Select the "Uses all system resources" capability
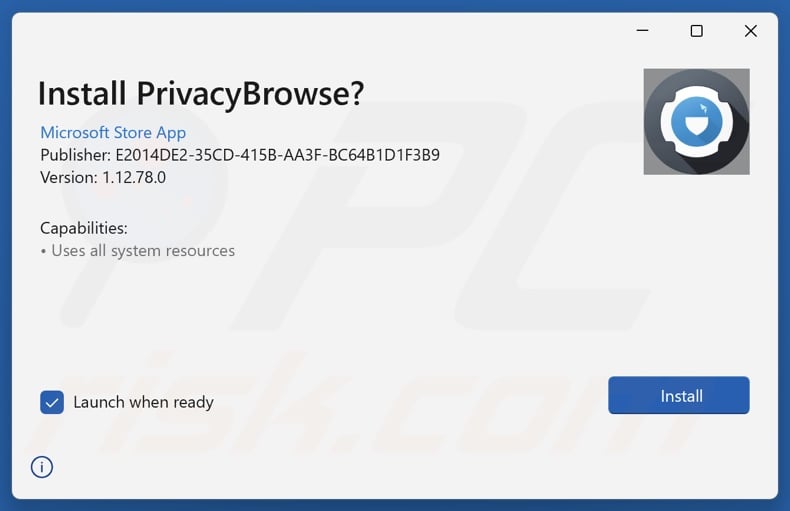This screenshot has height=511, width=790. [143, 250]
